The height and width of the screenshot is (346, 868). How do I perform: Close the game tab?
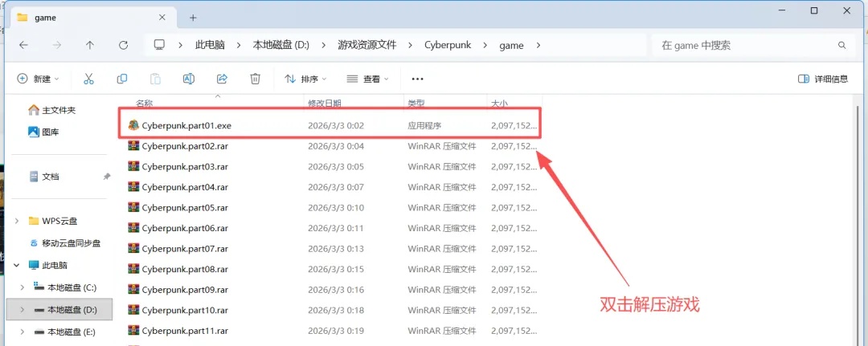[x=162, y=17]
